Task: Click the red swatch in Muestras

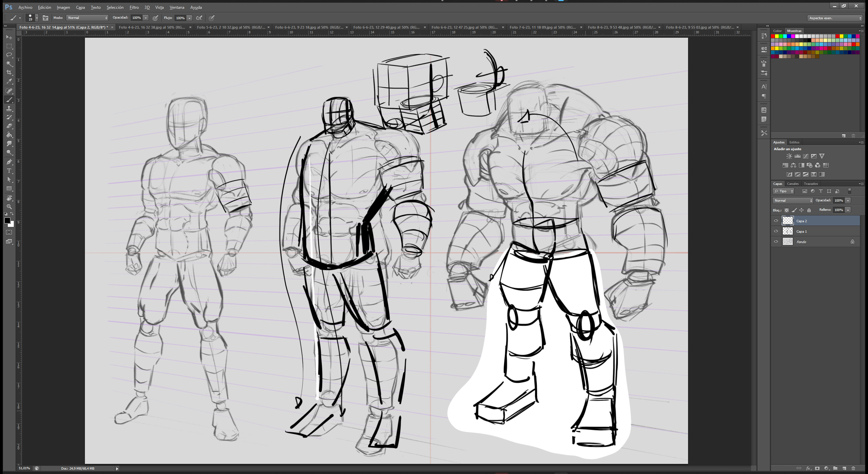Action: (x=773, y=36)
